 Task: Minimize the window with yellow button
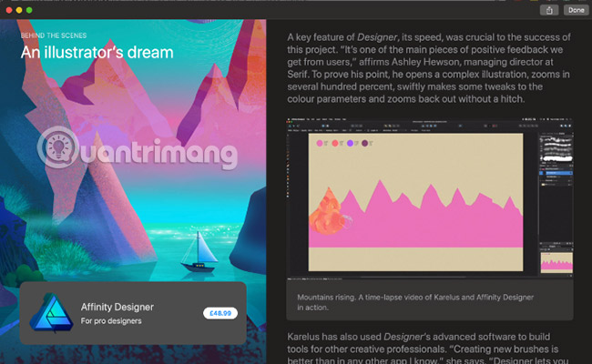coord(19,9)
